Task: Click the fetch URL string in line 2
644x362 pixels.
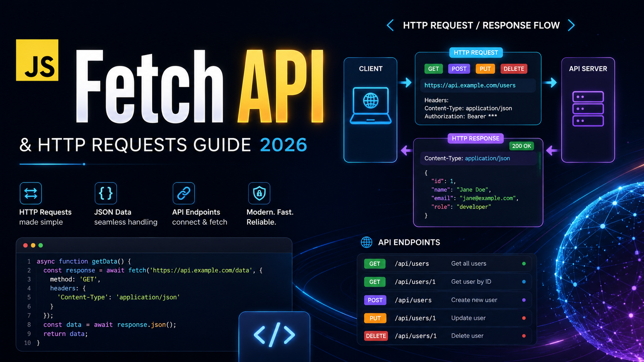Action: point(201,270)
